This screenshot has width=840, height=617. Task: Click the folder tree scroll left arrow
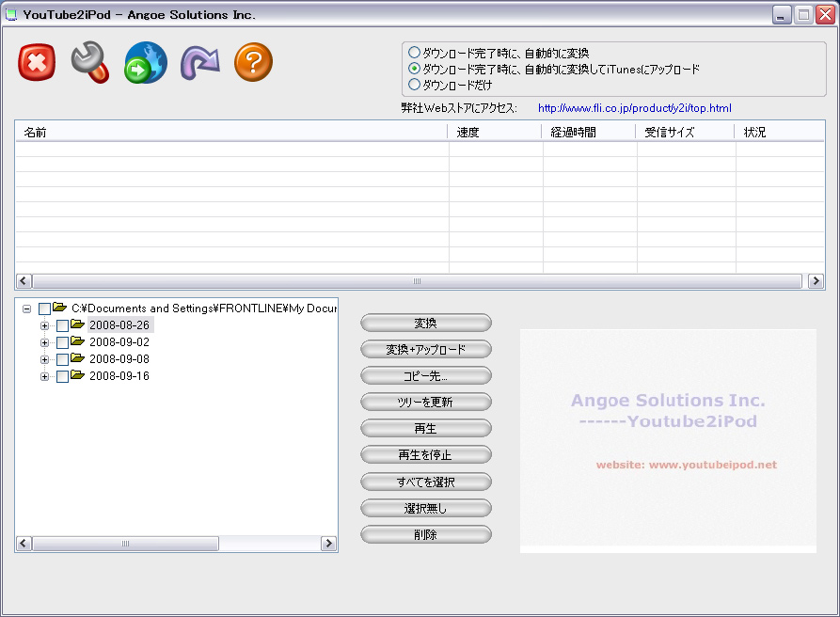[x=24, y=544]
